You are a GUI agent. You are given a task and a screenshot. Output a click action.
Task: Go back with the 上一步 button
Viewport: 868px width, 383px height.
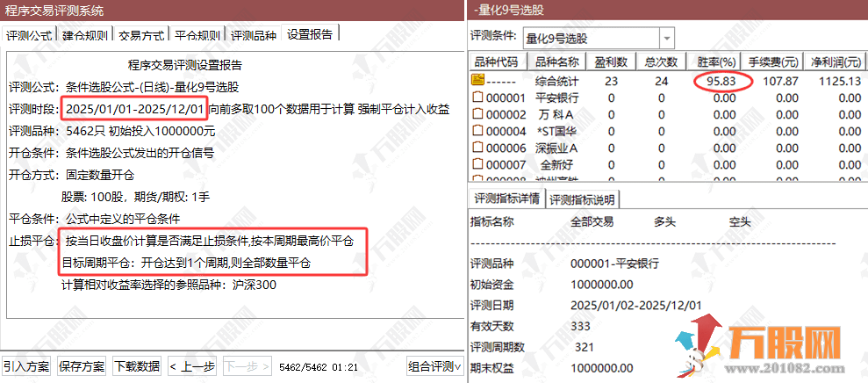pos(192,366)
